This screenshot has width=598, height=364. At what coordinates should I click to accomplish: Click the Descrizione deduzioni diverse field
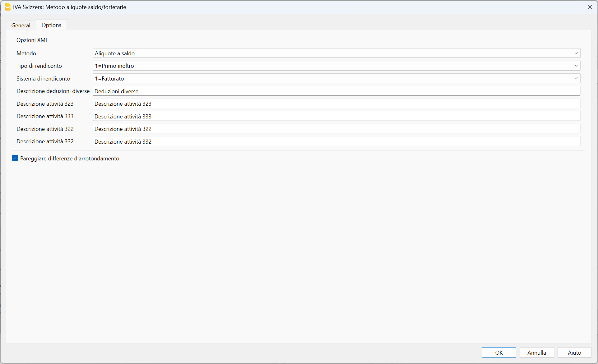336,91
